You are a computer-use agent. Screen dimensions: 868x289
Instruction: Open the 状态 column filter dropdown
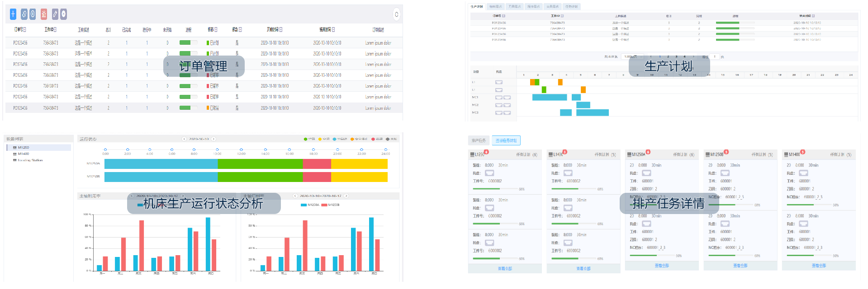(x=216, y=30)
